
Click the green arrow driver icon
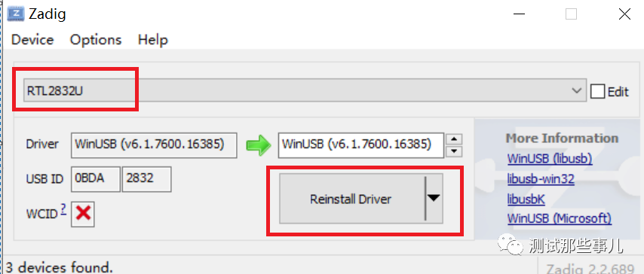(x=259, y=145)
